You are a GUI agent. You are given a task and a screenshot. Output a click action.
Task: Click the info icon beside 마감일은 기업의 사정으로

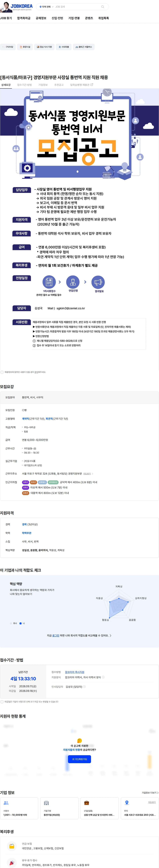pyautogui.click(x=2, y=701)
